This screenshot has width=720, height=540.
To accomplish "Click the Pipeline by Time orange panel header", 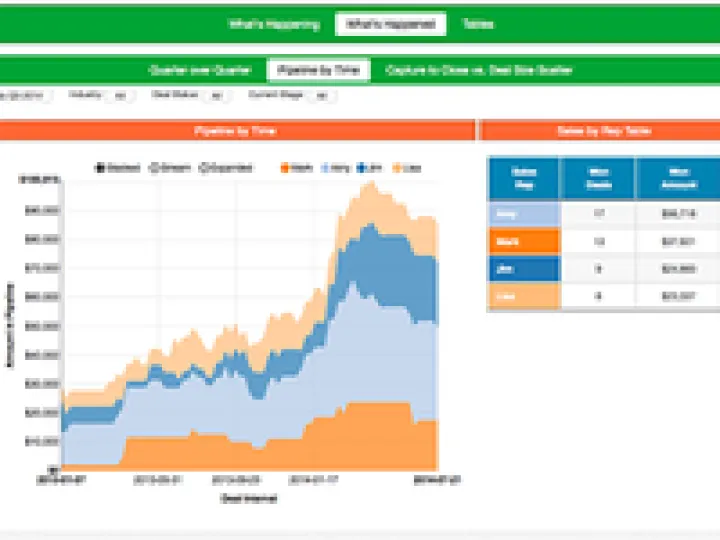I will 235,131.
